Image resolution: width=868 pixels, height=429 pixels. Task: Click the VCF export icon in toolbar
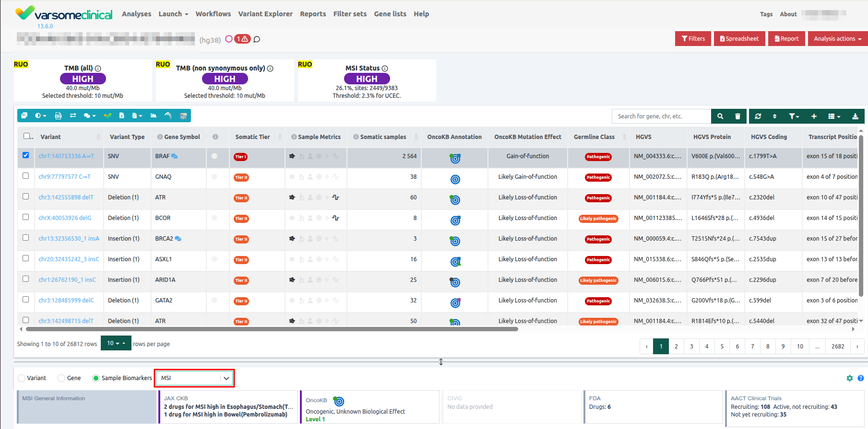[x=58, y=116]
